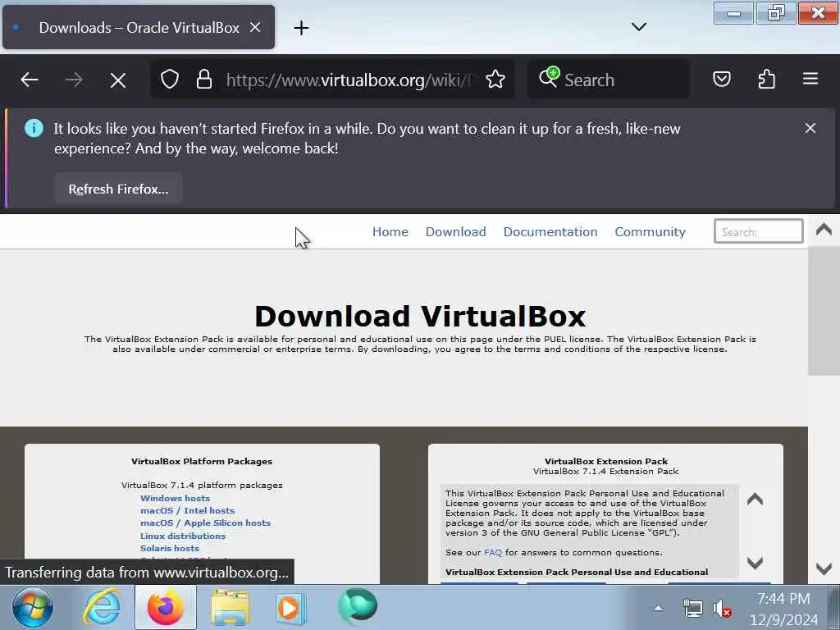Launch Internet Explorer from the taskbar
840x630 pixels.
pos(101,608)
